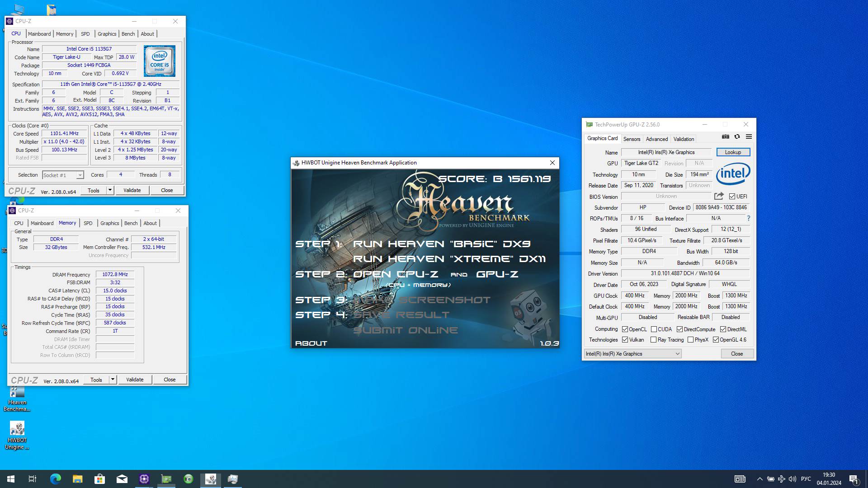This screenshot has height=488, width=868.
Task: Click Open CPU-Z in Heaven app
Action: click(396, 274)
